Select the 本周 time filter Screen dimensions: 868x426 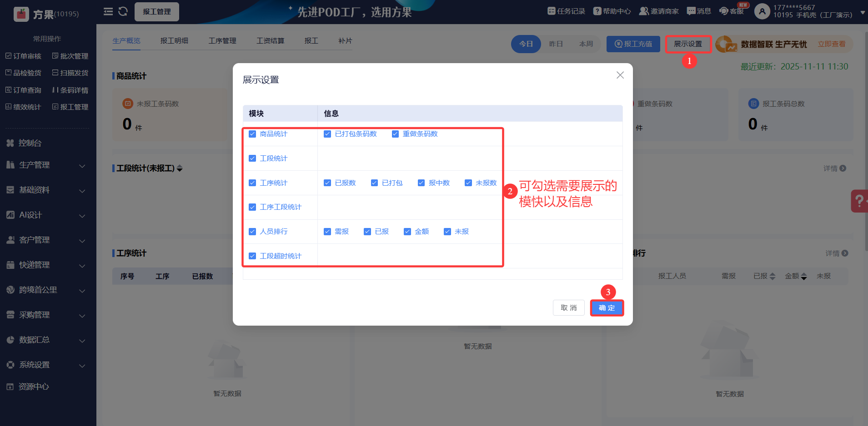[586, 44]
